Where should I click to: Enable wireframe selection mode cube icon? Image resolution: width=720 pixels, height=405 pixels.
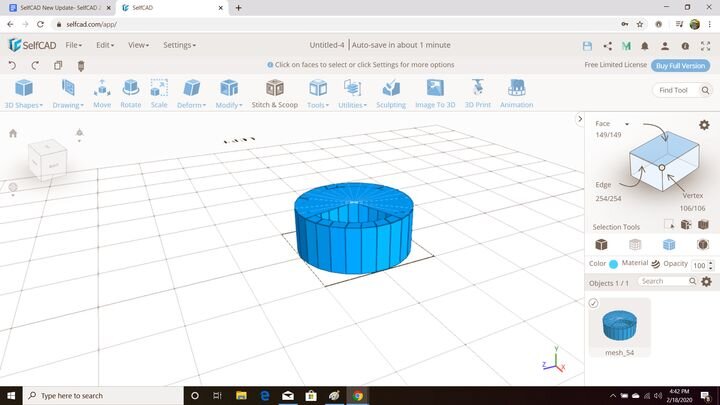[635, 244]
